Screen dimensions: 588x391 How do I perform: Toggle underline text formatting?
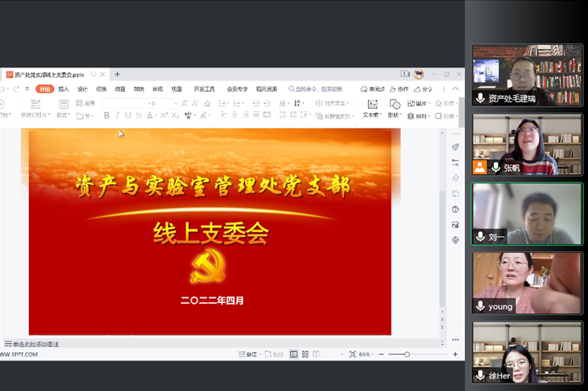coord(128,115)
